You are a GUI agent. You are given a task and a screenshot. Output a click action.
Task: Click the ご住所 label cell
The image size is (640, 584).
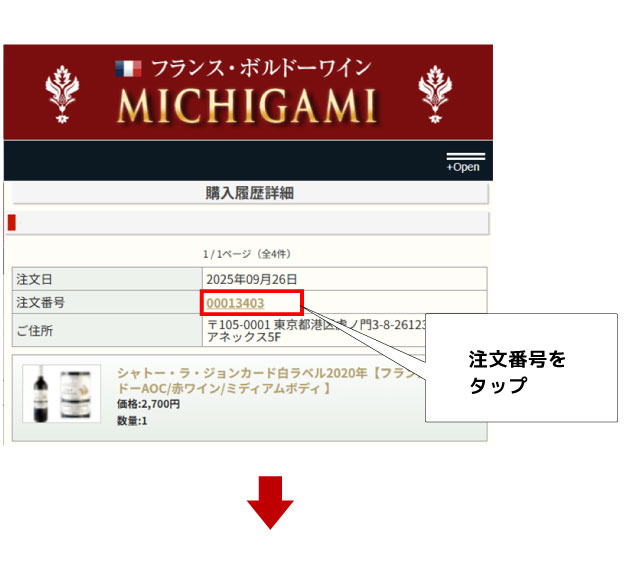pyautogui.click(x=107, y=330)
